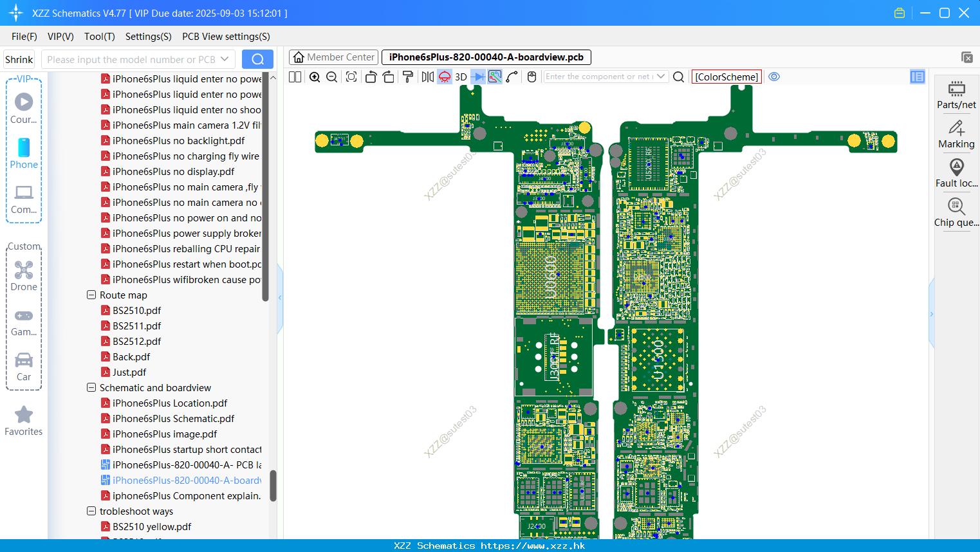This screenshot has height=552, width=980.
Task: Open the VIP(V) menu
Action: click(60, 37)
